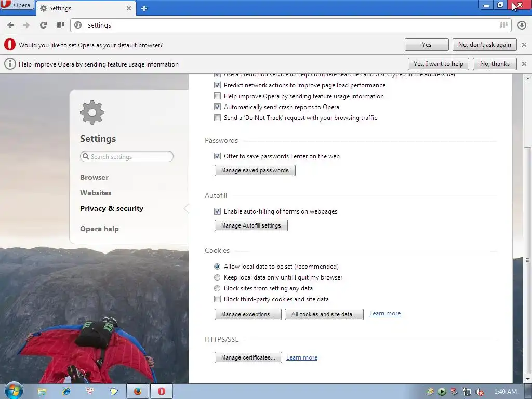Click the scrollbar down arrow
The image size is (532, 399).
[528, 379]
